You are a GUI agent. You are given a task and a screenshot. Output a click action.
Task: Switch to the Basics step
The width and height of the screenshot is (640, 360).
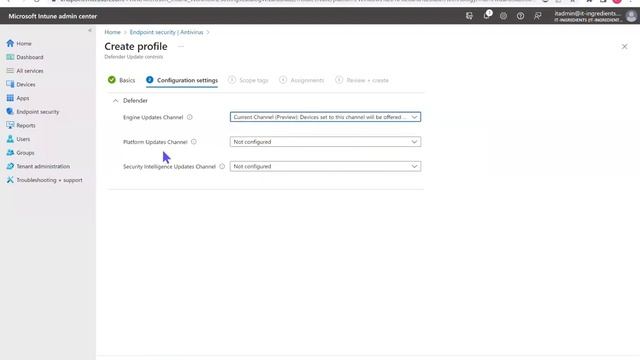[x=121, y=80]
